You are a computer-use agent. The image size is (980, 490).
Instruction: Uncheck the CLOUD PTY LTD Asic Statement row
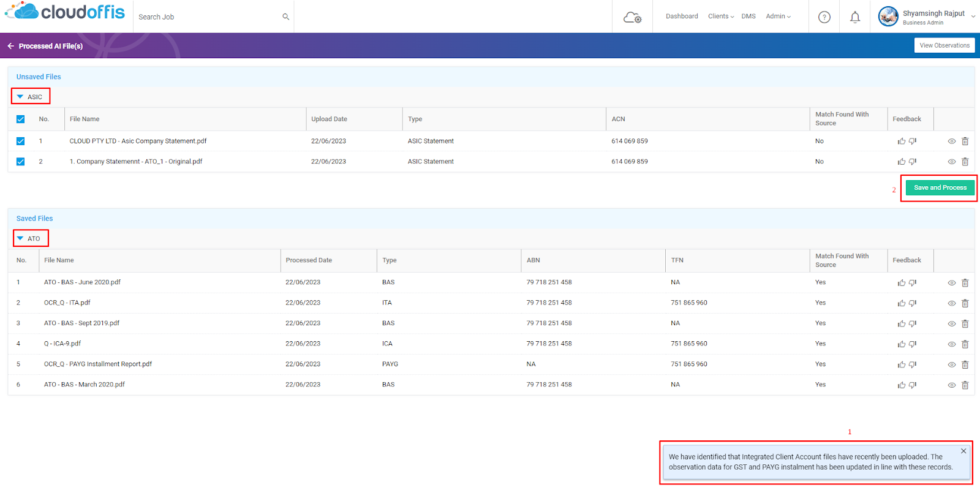[20, 141]
